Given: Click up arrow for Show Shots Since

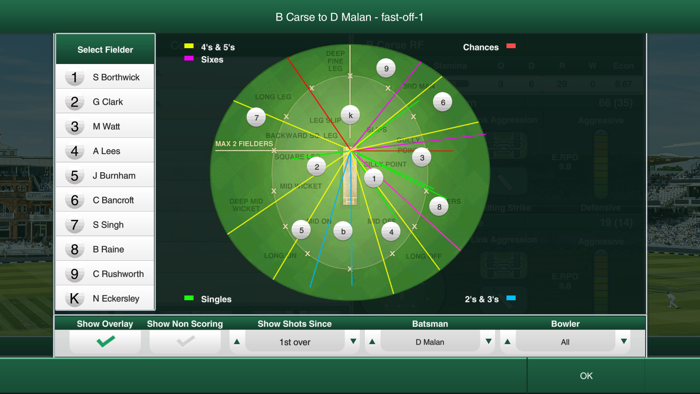Looking at the screenshot, I should pyautogui.click(x=237, y=342).
